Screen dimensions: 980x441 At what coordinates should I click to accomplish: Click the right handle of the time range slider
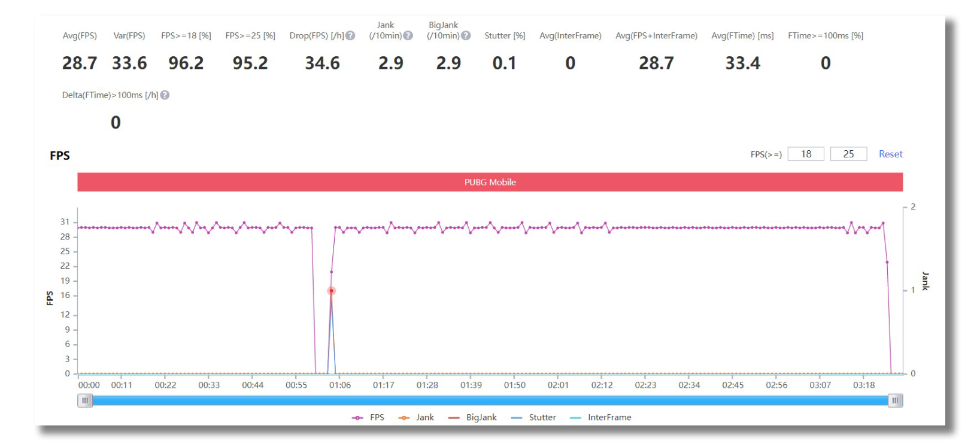coord(895,401)
